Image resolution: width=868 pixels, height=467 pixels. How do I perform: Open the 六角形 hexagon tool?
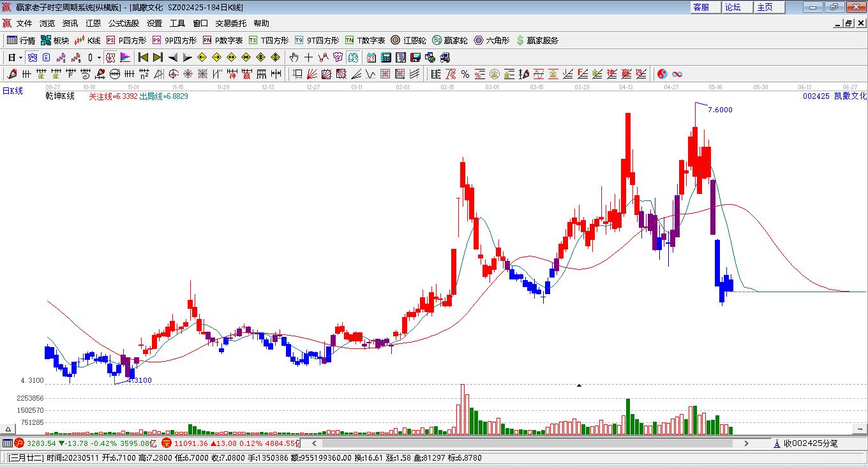coord(491,40)
